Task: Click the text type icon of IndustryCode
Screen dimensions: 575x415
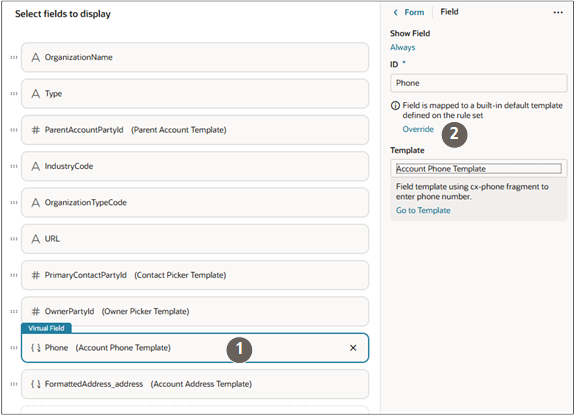Action: (x=36, y=166)
